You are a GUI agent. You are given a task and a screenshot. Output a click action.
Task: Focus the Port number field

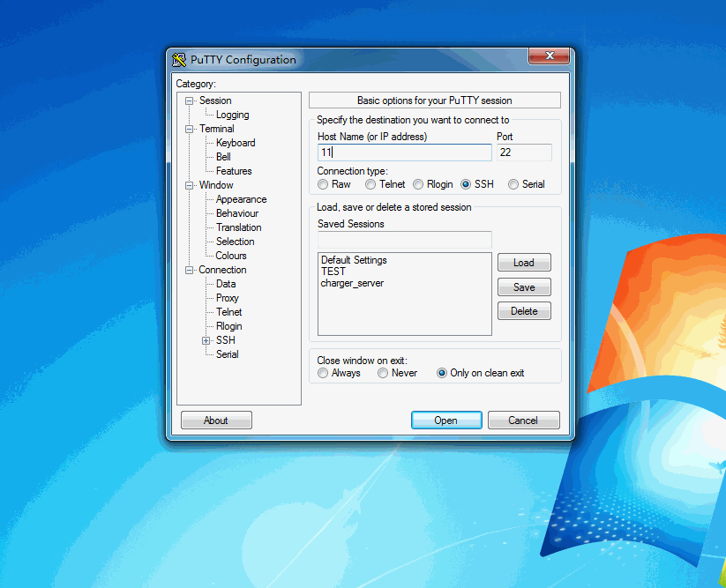(524, 153)
